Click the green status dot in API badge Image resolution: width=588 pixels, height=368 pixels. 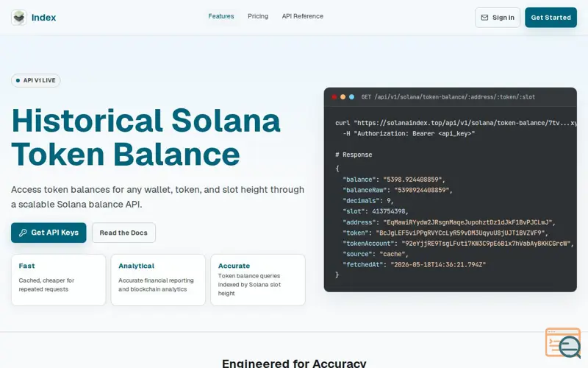18,80
